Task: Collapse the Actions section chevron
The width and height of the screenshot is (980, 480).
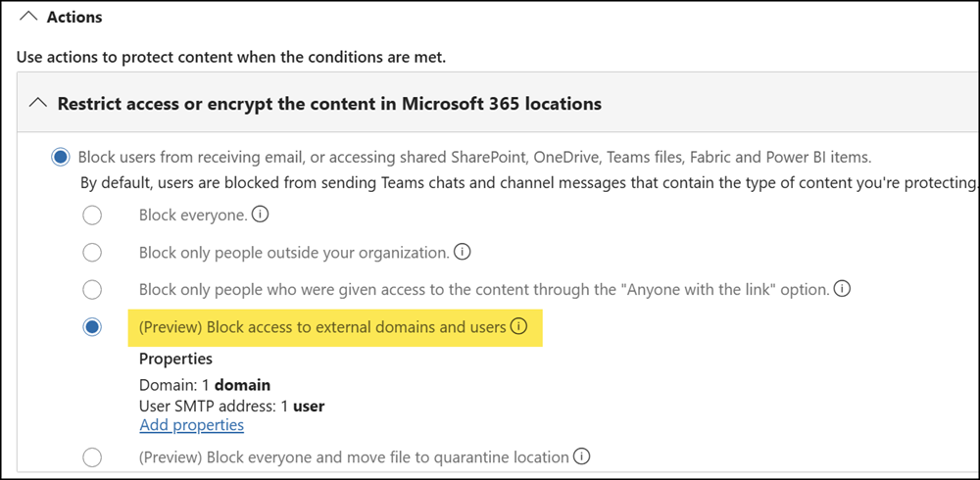Action: 28,17
